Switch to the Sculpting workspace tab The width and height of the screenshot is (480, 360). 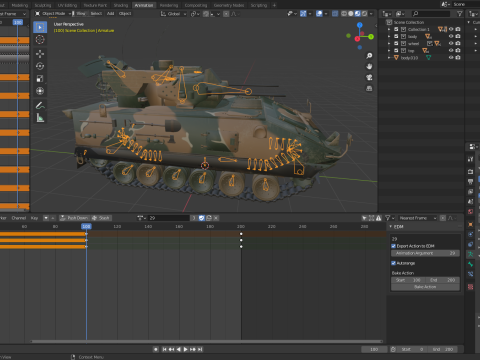43,5
